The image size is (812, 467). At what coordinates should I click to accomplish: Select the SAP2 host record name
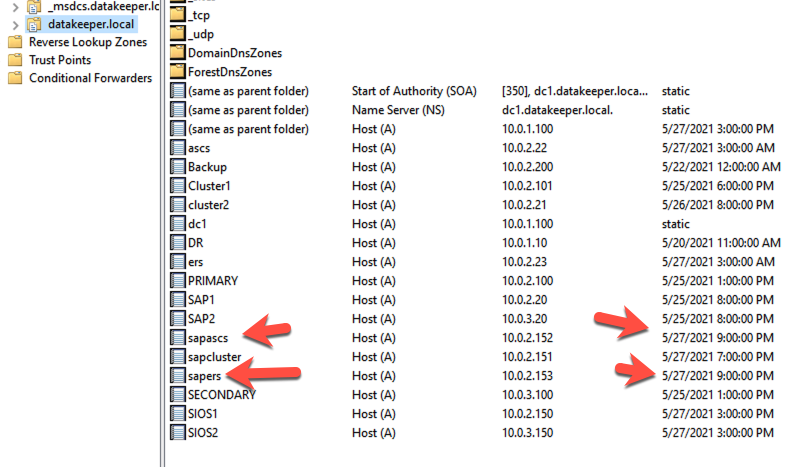[201, 319]
